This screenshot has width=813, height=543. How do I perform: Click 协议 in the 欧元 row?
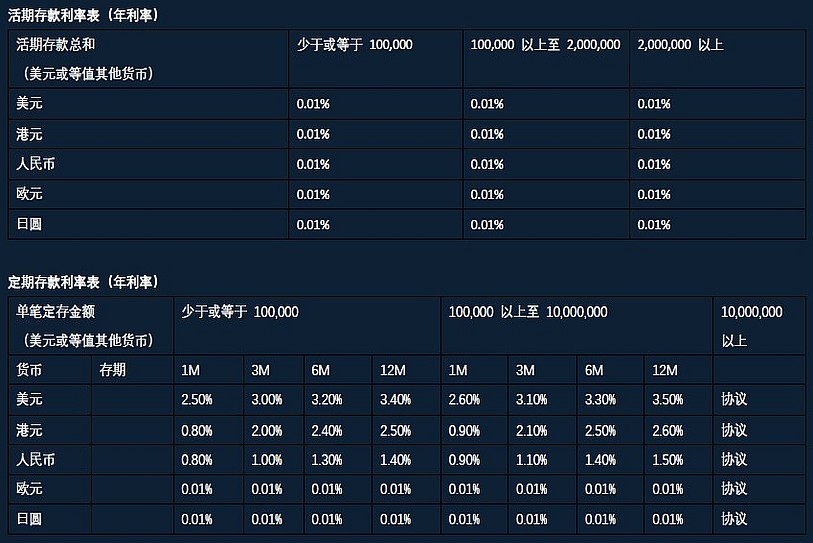[734, 489]
